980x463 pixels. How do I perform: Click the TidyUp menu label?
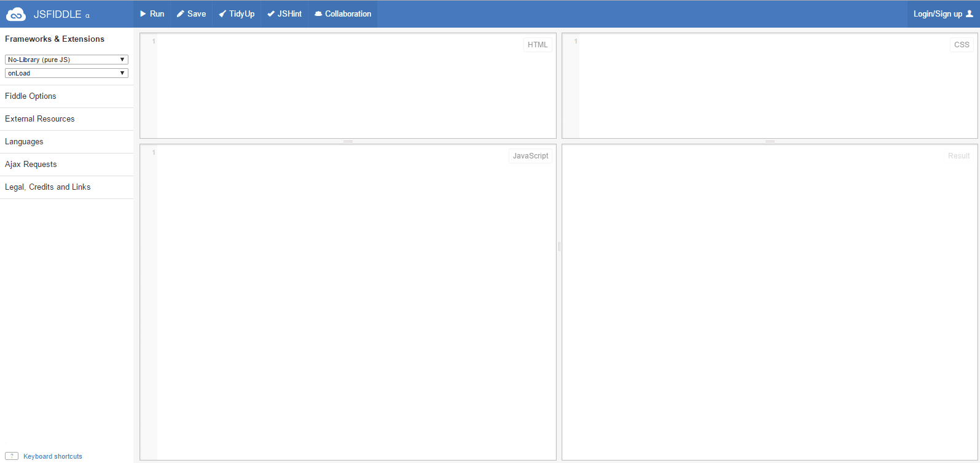click(x=242, y=14)
